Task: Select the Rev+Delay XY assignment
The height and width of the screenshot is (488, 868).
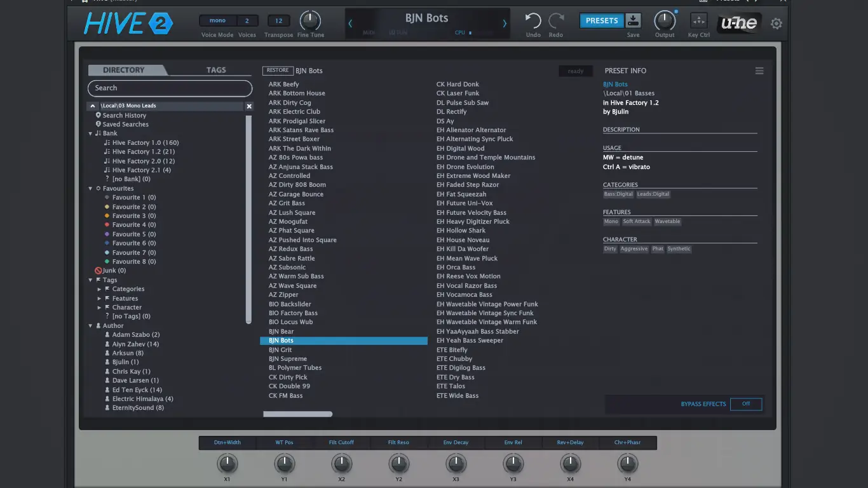Action: pyautogui.click(x=571, y=443)
